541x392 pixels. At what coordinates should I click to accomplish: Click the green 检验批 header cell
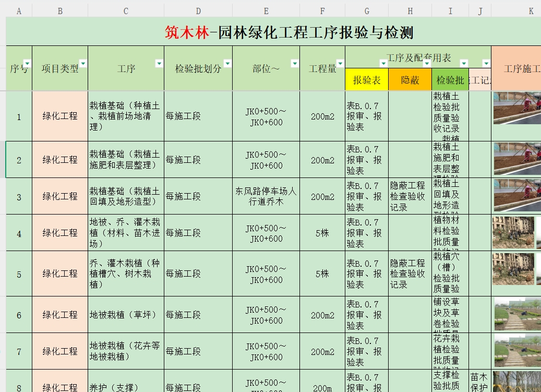450,80
